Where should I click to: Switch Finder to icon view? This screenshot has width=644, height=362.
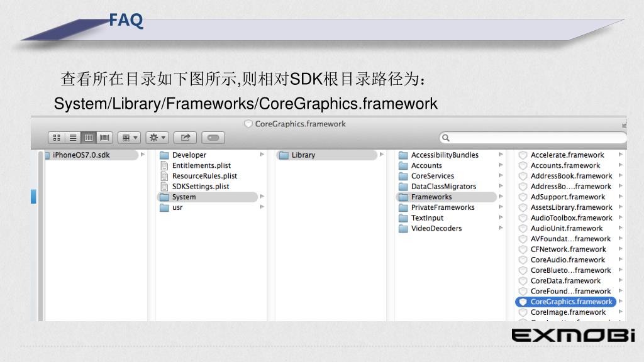[57, 138]
